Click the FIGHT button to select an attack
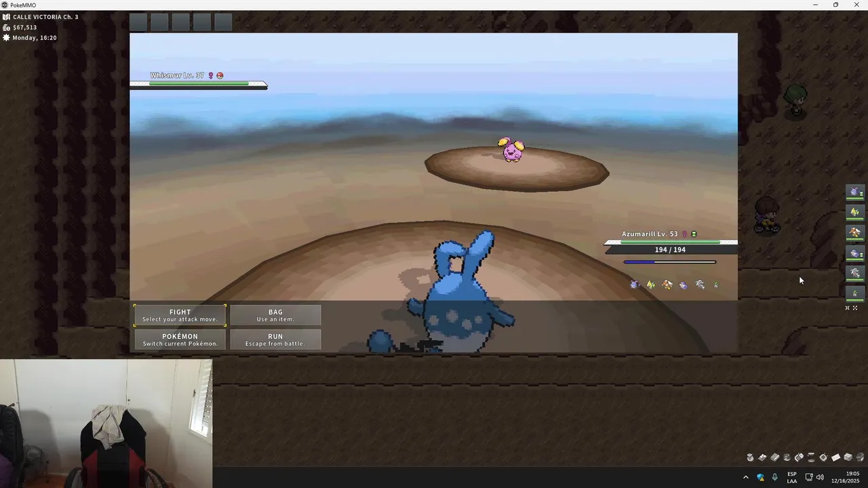 pyautogui.click(x=180, y=315)
